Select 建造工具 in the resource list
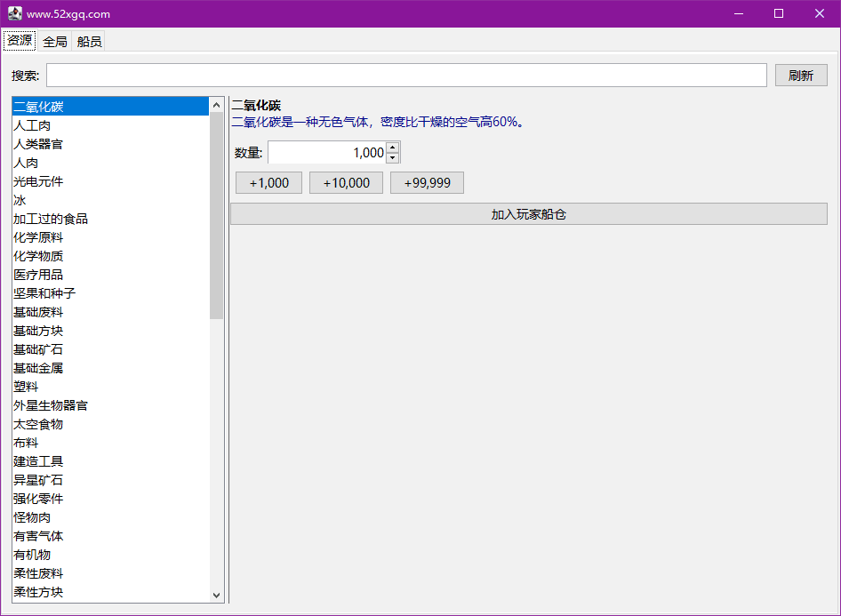Image resolution: width=841 pixels, height=616 pixels. point(110,461)
